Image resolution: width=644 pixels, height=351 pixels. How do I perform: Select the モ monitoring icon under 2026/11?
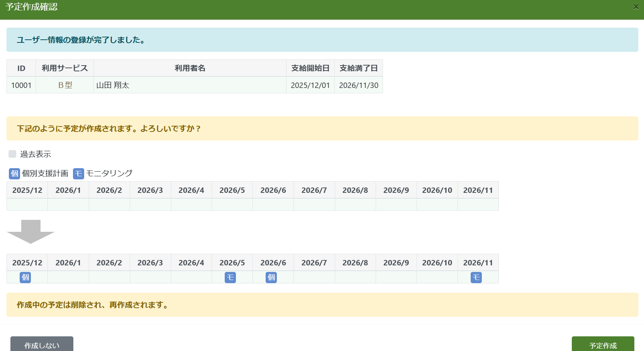476,277
